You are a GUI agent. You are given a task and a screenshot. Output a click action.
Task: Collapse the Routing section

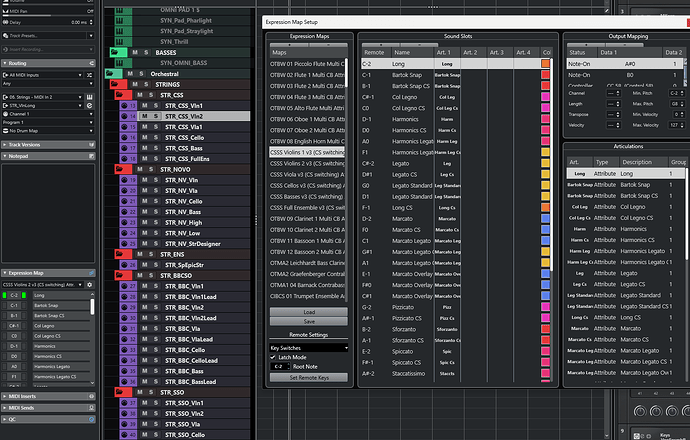coord(4,63)
